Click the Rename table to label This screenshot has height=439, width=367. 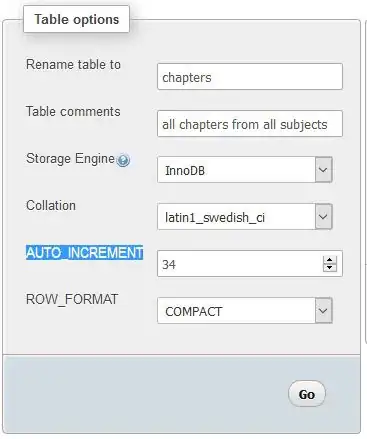tap(73, 64)
